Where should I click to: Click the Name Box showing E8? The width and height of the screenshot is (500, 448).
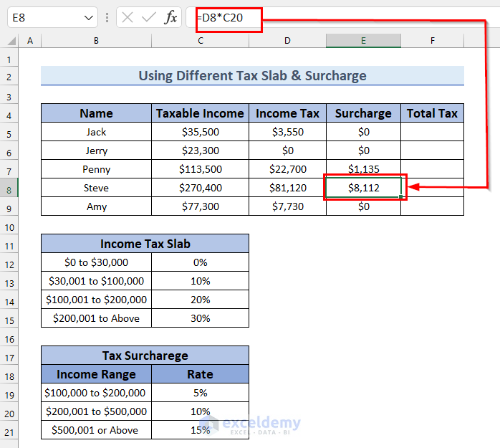pos(52,17)
